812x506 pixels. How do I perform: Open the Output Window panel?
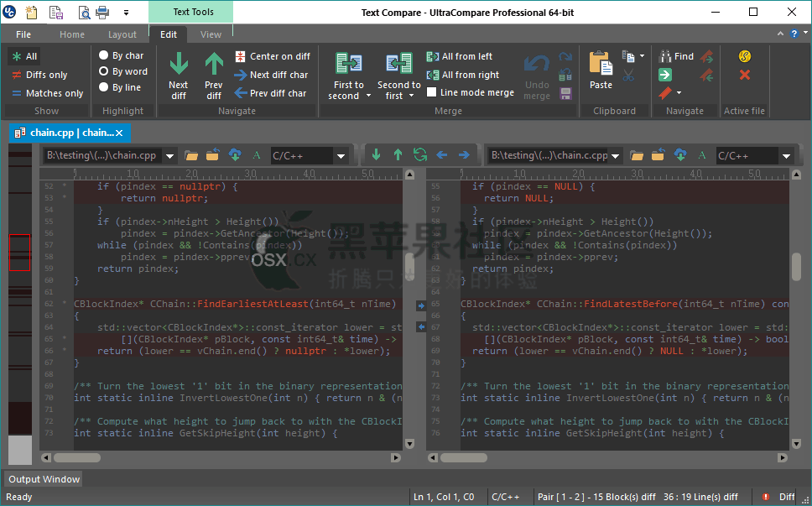[x=44, y=479]
